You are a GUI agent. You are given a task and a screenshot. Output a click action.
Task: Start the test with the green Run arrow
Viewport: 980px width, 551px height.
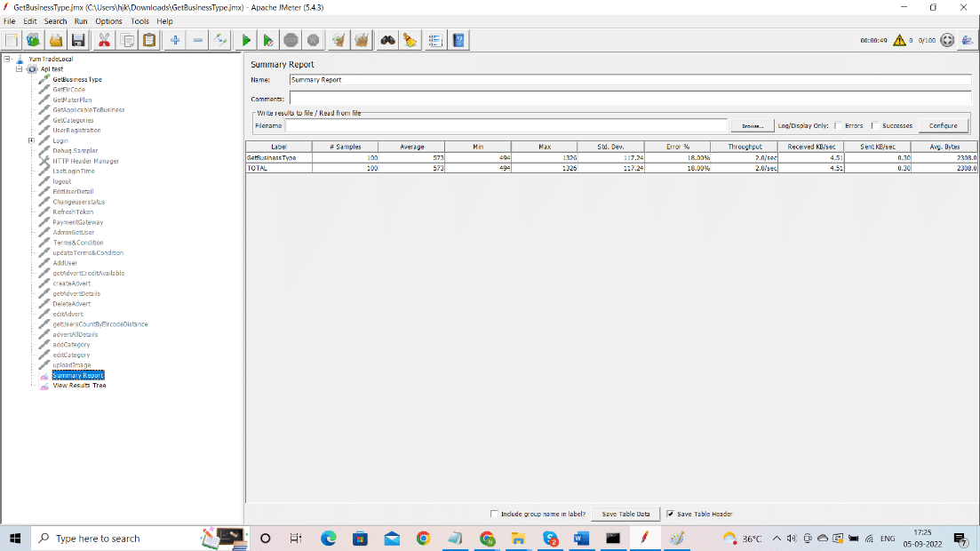point(246,39)
